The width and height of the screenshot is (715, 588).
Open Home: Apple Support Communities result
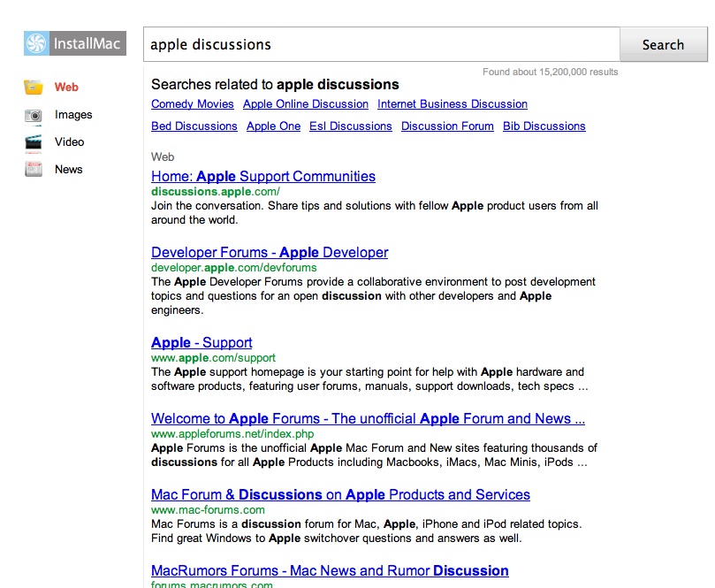pos(262,177)
